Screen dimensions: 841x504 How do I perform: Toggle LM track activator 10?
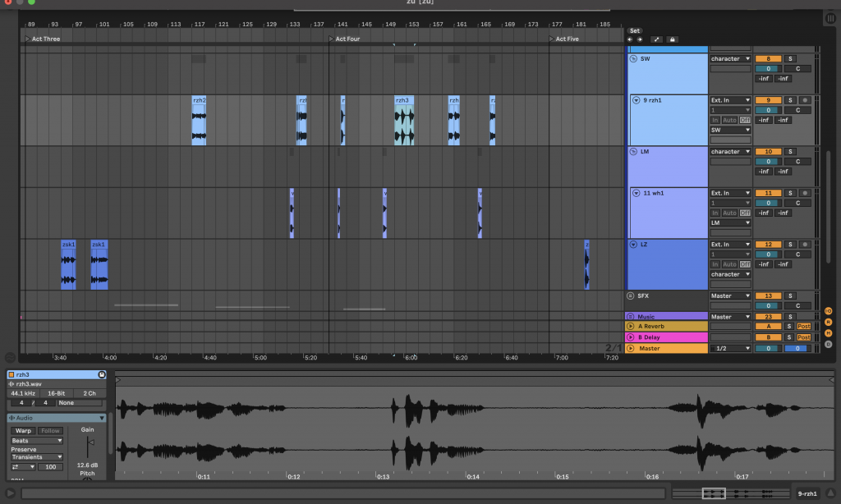pyautogui.click(x=768, y=152)
